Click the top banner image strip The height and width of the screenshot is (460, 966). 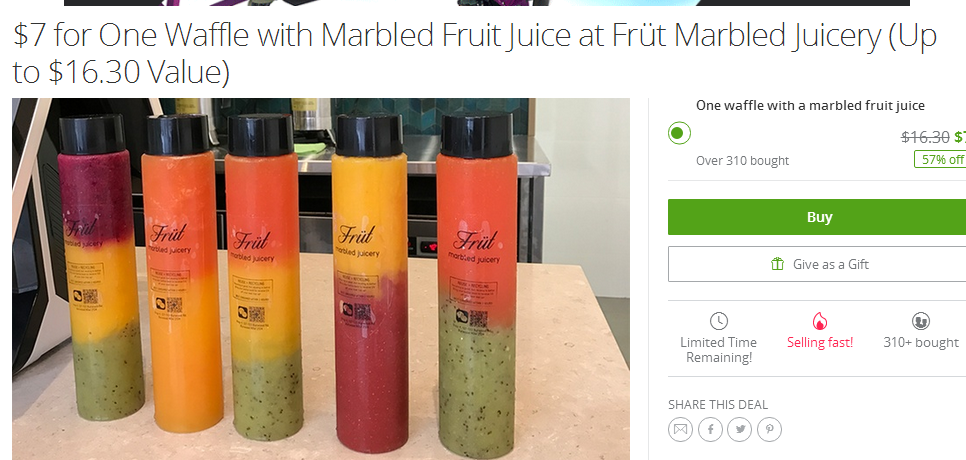pos(487,2)
